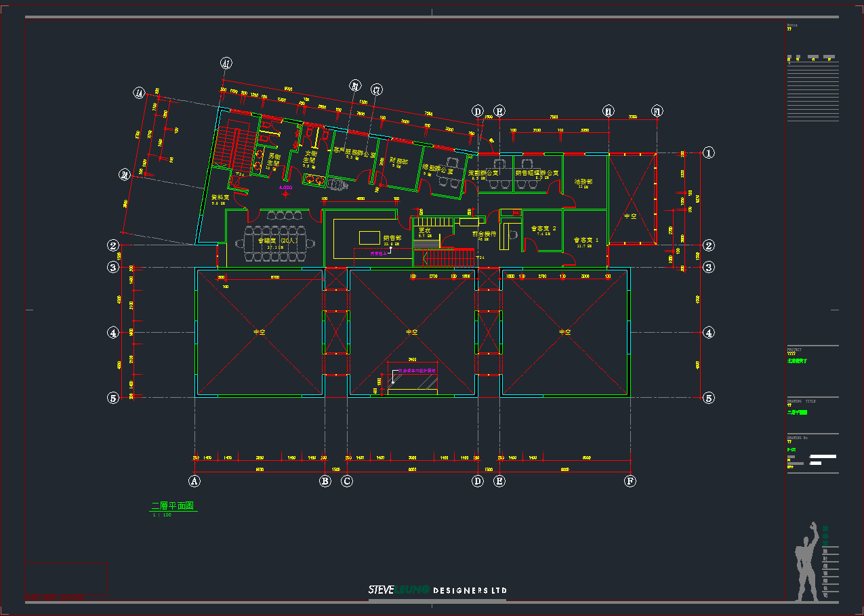The height and width of the screenshot is (616, 864).
Task: Click the Notes heading at the top right
Action: pos(792,25)
